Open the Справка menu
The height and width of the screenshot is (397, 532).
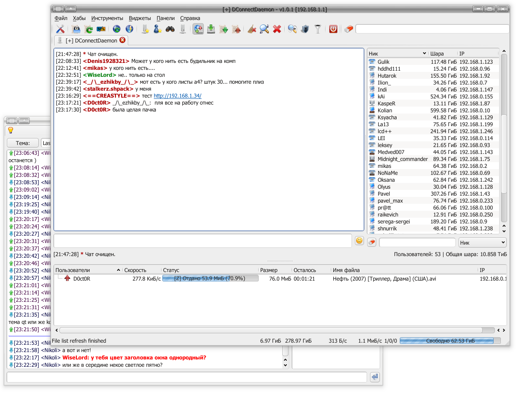[190, 18]
